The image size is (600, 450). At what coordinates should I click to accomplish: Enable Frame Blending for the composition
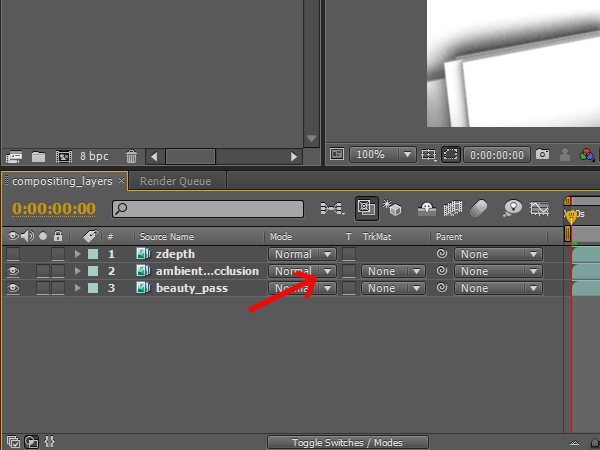point(451,208)
